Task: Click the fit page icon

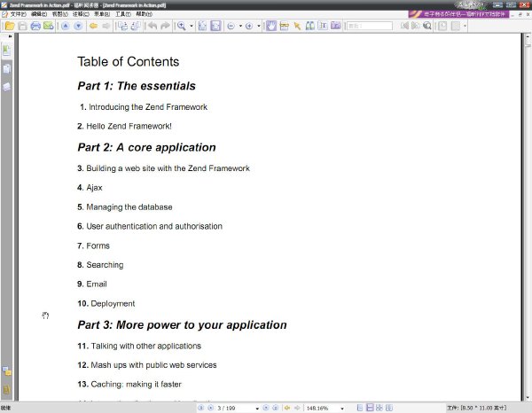Action: pos(202,26)
